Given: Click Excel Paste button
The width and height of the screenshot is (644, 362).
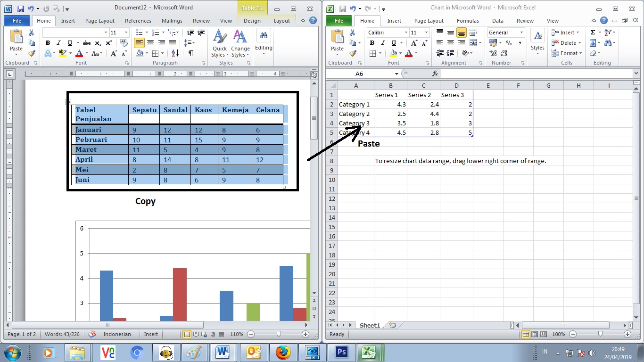Looking at the screenshot, I should pos(338,41).
